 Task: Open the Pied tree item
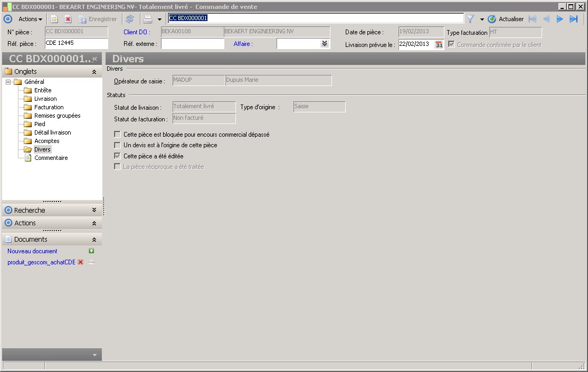coord(40,124)
